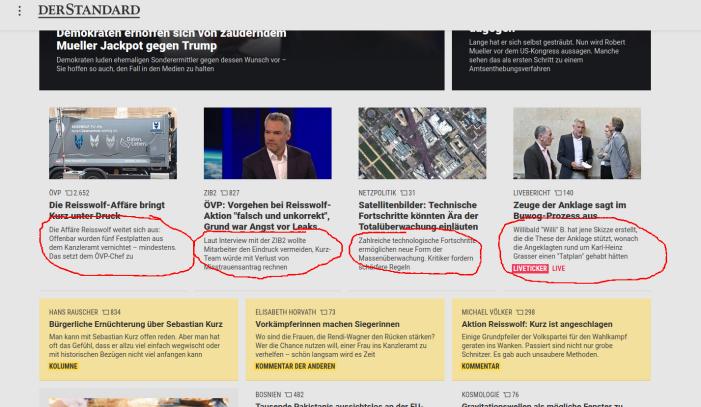The image size is (701, 407).
Task: Open the Laut Interview mit der ZIB2 summary
Action: point(267,254)
